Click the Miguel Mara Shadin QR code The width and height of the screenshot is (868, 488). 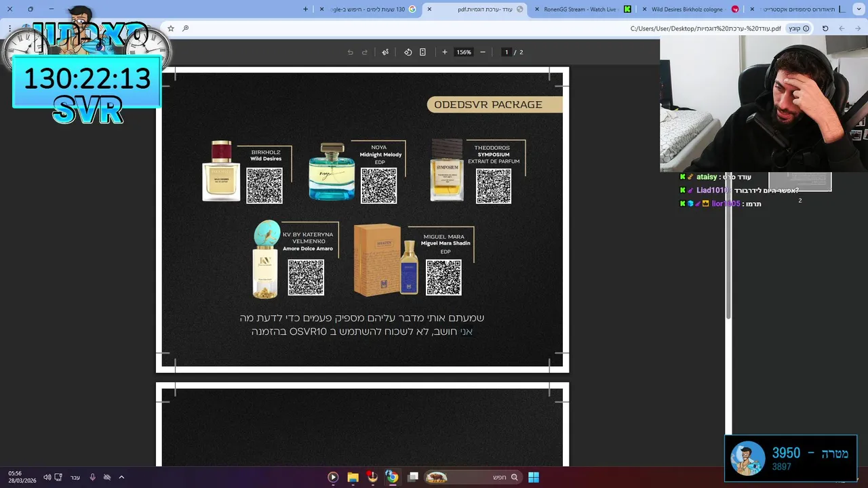pos(443,277)
